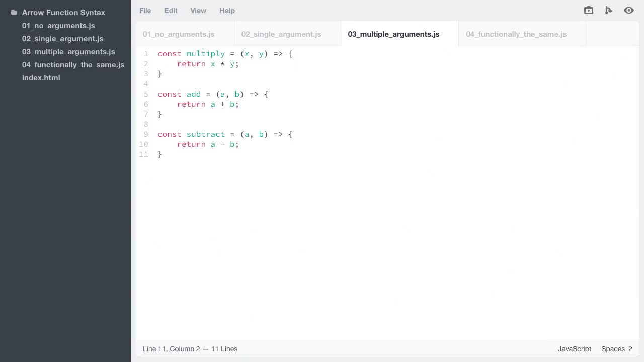Select 01_no_arguments.js in the sidebar
The width and height of the screenshot is (644, 362).
tap(58, 26)
